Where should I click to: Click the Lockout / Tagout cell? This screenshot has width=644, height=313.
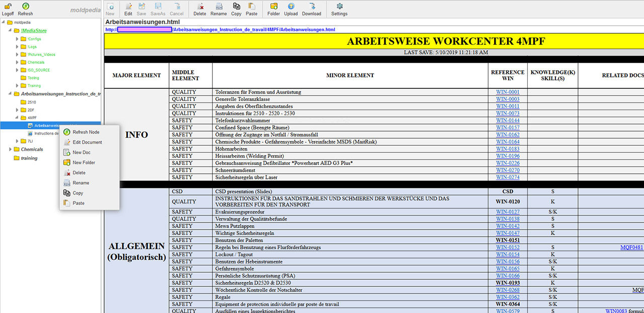pos(350,255)
